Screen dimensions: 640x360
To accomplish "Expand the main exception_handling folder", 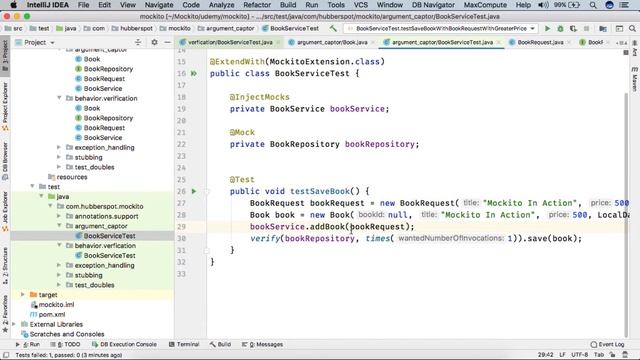I will coord(59,147).
